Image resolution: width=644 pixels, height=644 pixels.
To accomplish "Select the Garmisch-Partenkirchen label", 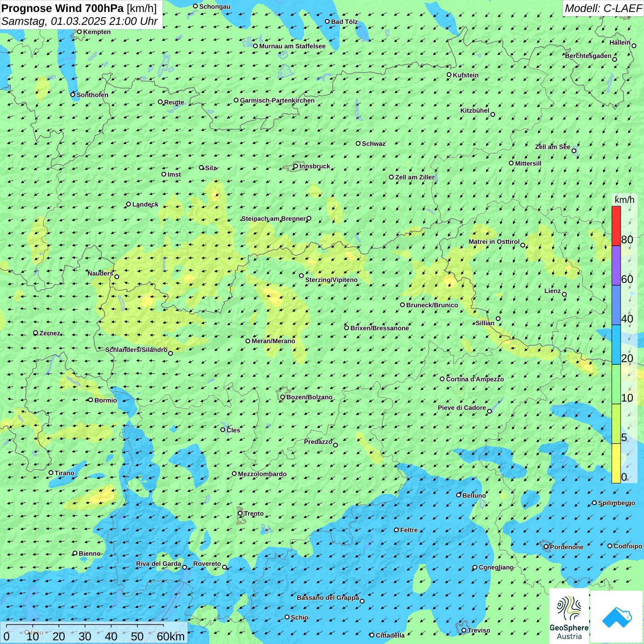I will tap(277, 100).
